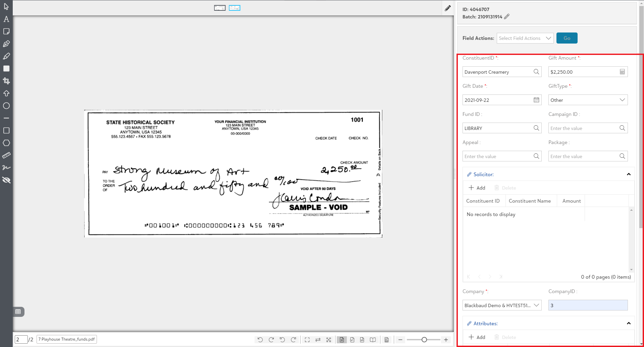
Task: Select the freehand signature tool
Action: coord(6,167)
